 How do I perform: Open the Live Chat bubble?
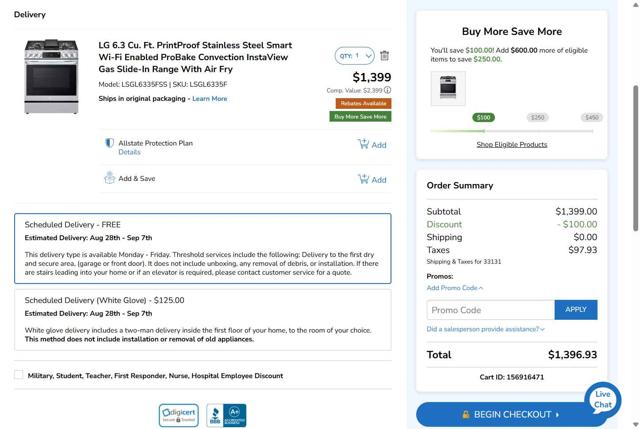(x=603, y=400)
